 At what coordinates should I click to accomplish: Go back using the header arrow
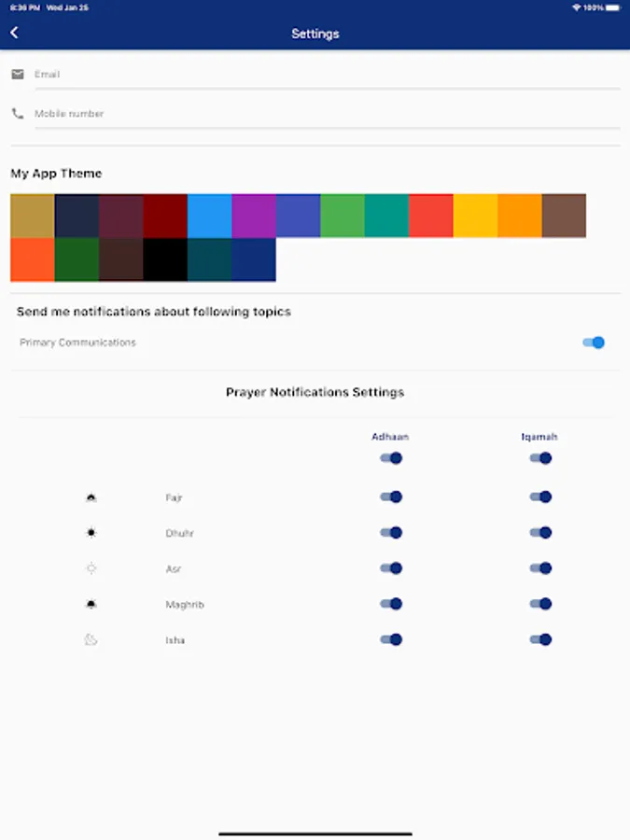(14, 33)
